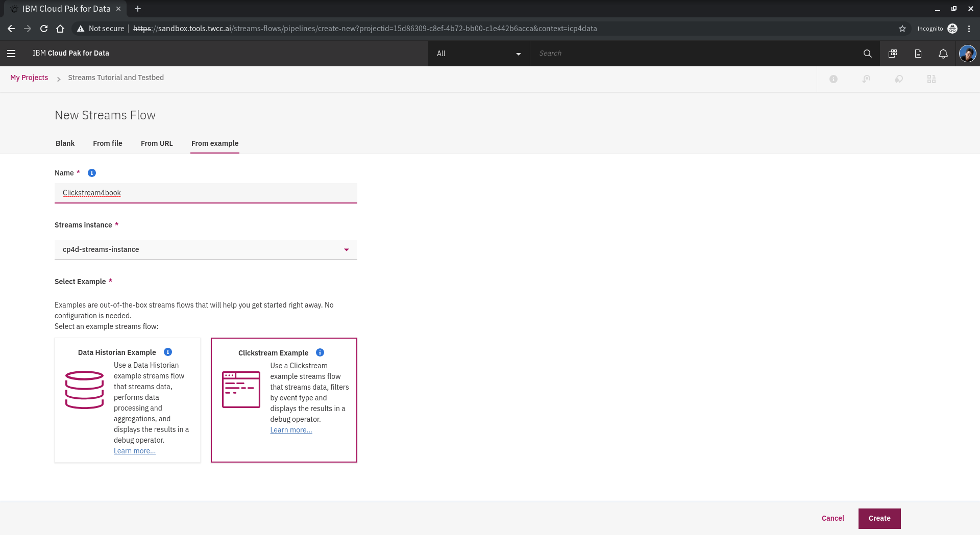Open the document icon in header
The image size is (980, 535).
click(x=918, y=53)
